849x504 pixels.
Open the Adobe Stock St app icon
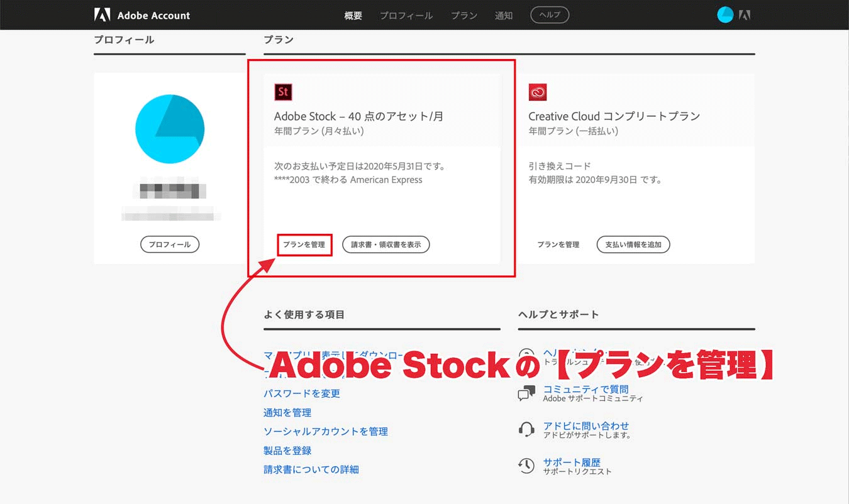(x=283, y=92)
